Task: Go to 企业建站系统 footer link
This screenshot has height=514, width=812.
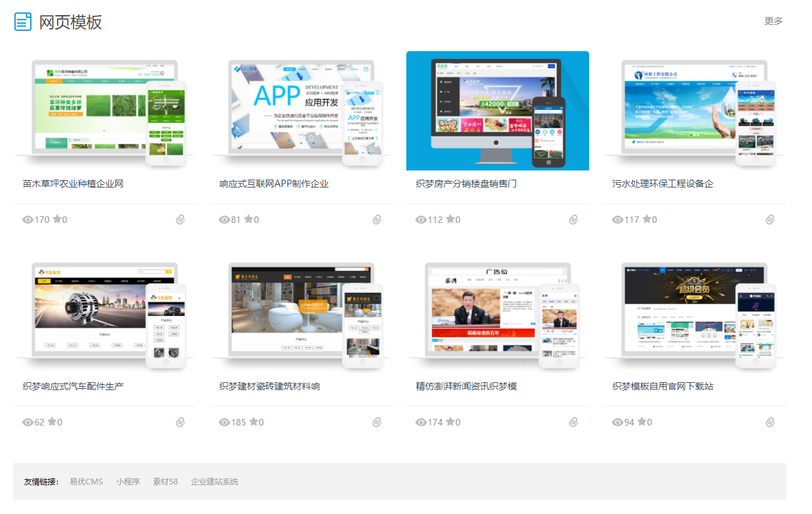Action: [214, 482]
